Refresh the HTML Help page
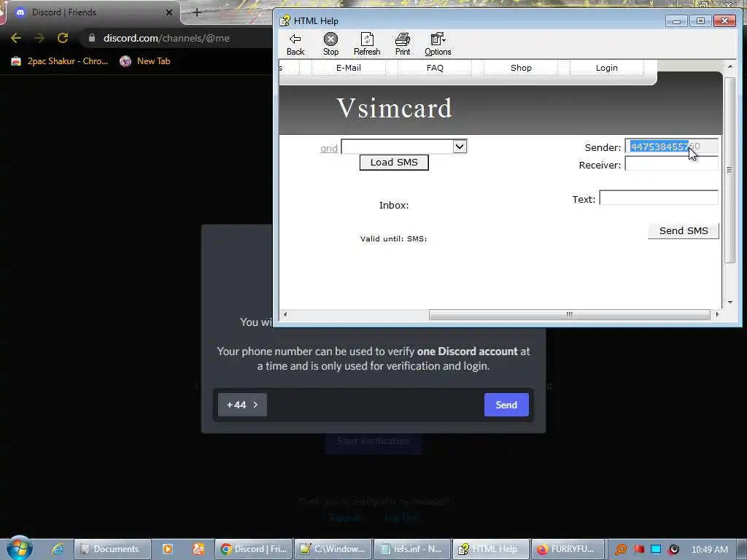Image resolution: width=747 pixels, height=560 pixels. point(367,44)
